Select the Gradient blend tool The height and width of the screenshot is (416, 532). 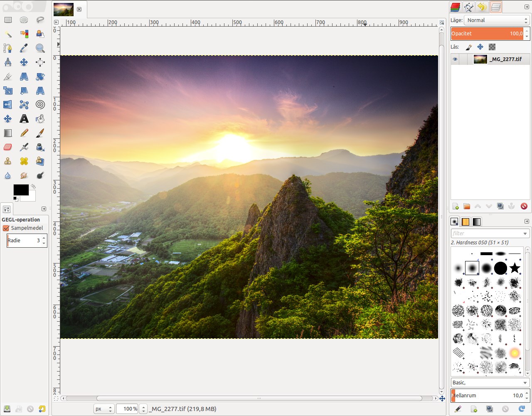[x=8, y=133]
